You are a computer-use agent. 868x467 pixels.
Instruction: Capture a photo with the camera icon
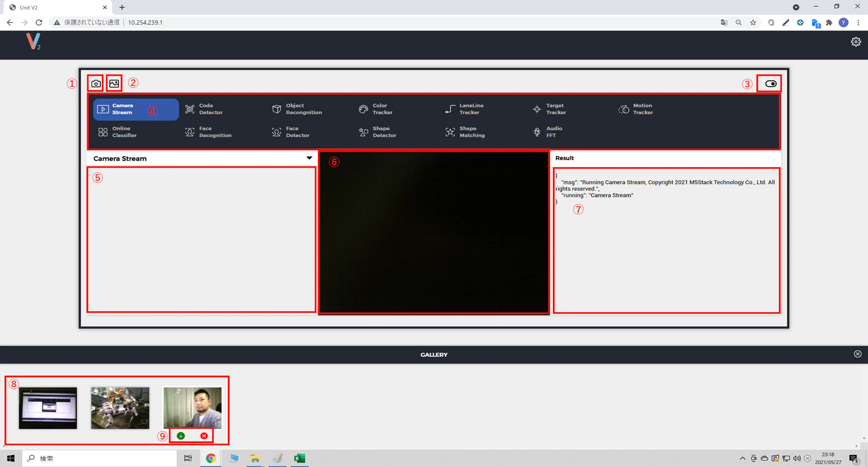pos(96,83)
